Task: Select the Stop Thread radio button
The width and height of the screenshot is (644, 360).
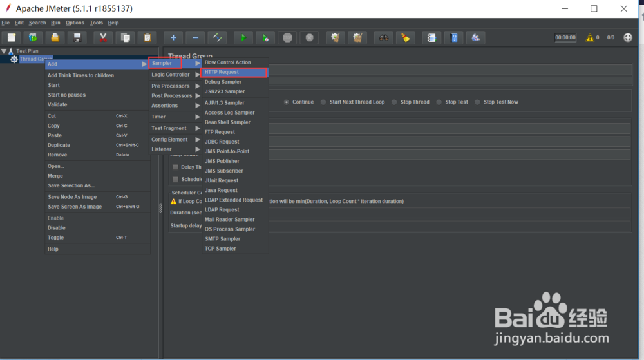Action: (394, 102)
